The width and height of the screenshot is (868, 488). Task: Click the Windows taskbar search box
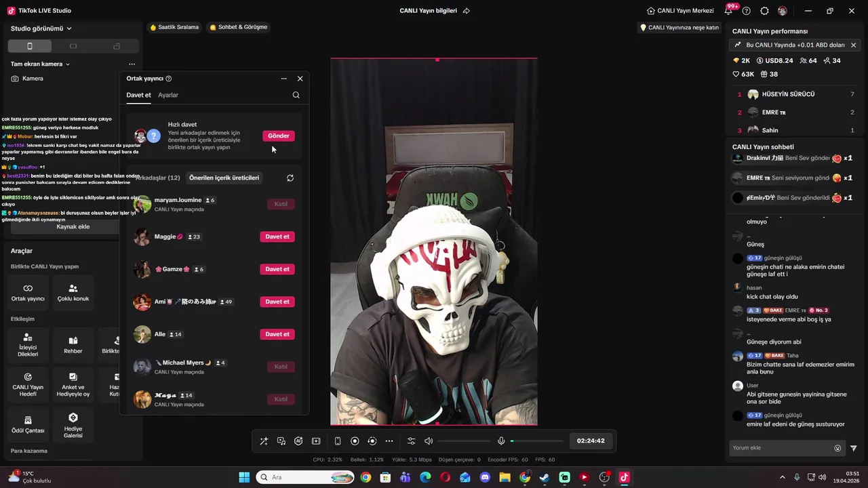coord(306,477)
